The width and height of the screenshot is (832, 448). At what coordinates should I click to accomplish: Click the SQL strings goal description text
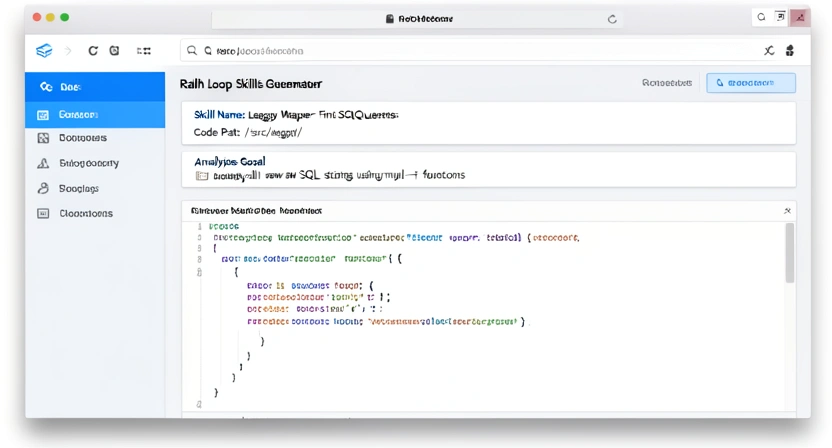[339, 175]
